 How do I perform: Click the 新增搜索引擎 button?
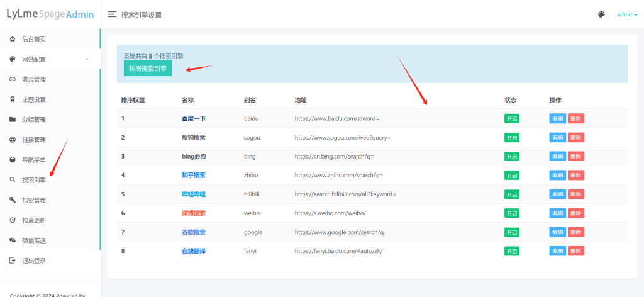[x=148, y=69]
